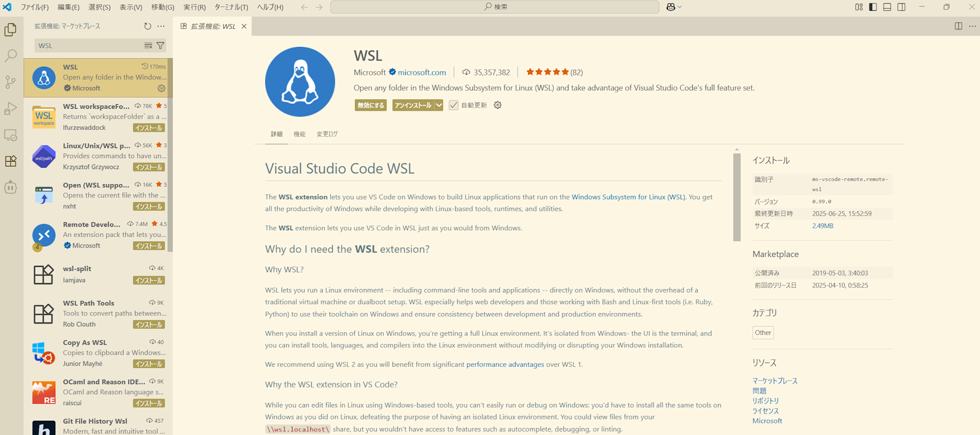Open the 問題 resource link
This screenshot has height=435, width=980.
click(759, 391)
